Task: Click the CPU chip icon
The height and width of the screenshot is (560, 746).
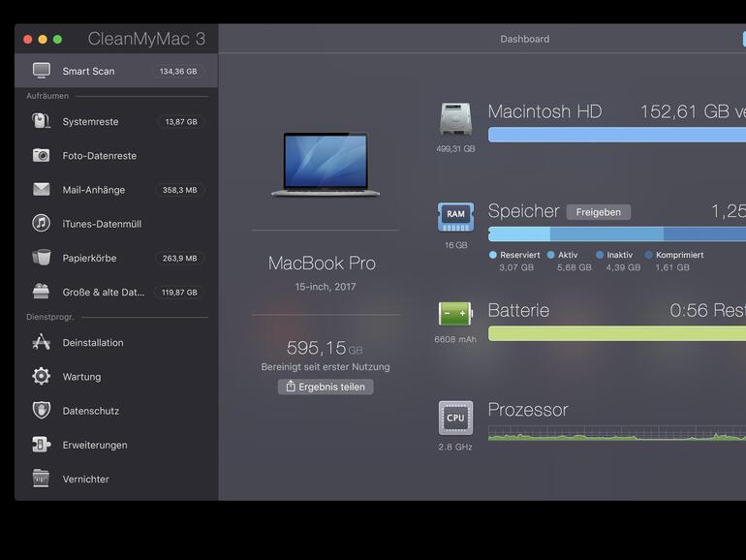Action: (455, 419)
